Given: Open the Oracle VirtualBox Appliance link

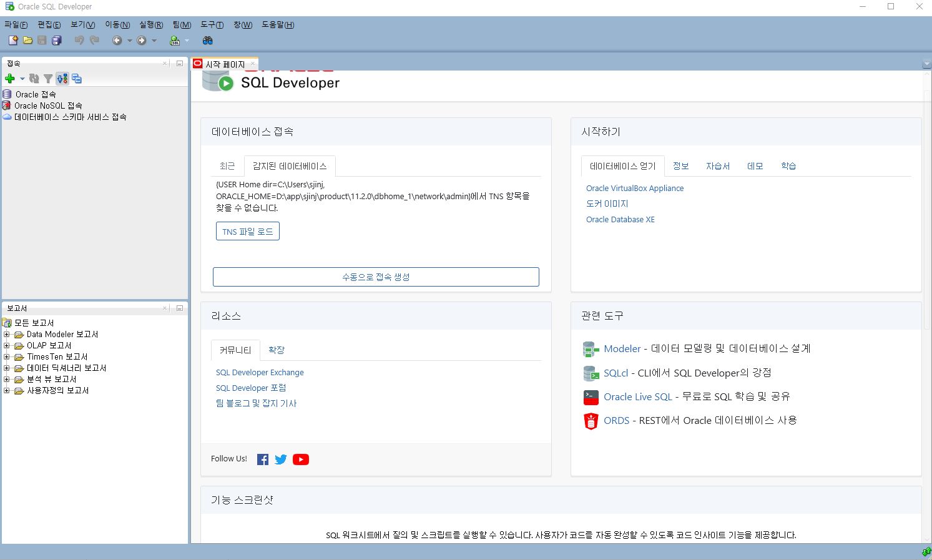Looking at the screenshot, I should coord(635,189).
